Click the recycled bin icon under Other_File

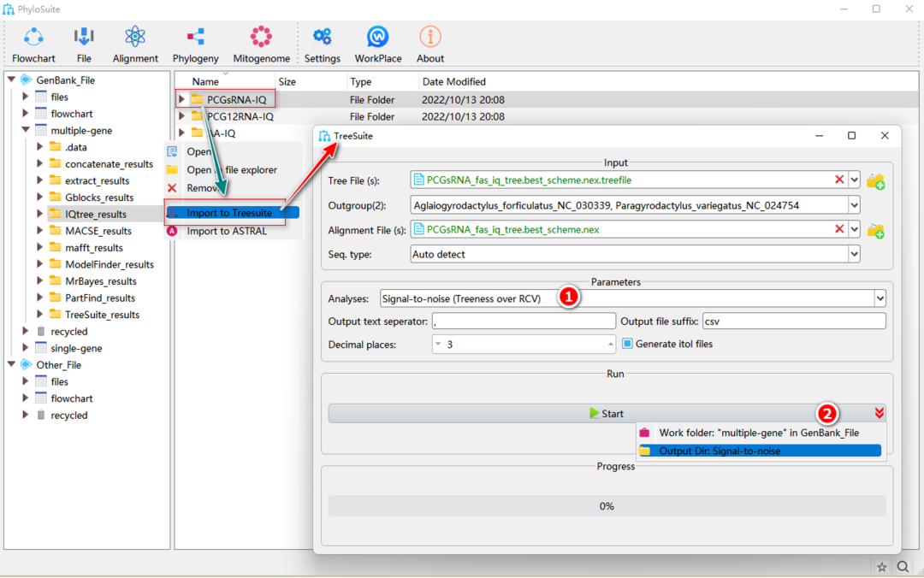coord(41,415)
